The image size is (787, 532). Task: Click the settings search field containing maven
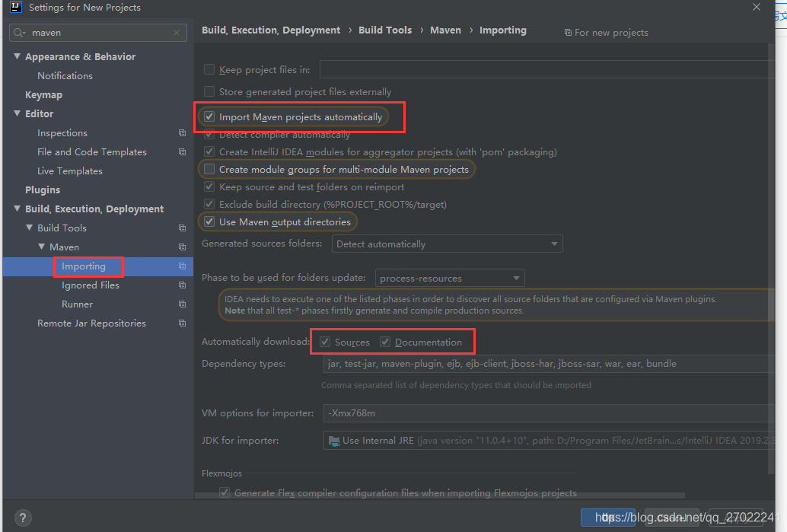[x=98, y=33]
